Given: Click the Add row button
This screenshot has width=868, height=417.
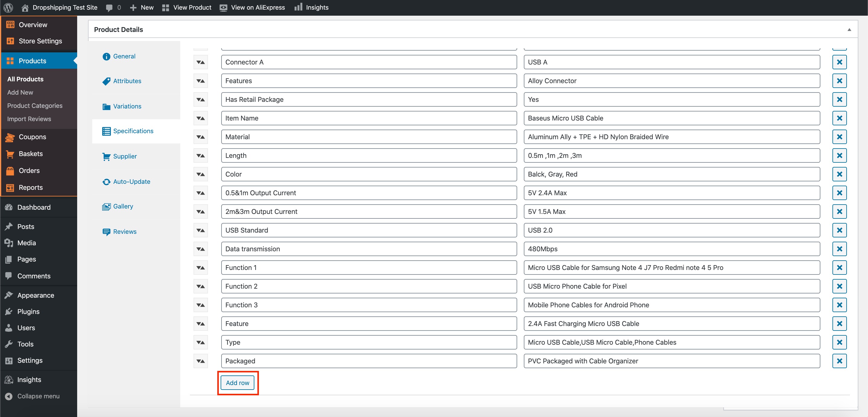Looking at the screenshot, I should (237, 383).
